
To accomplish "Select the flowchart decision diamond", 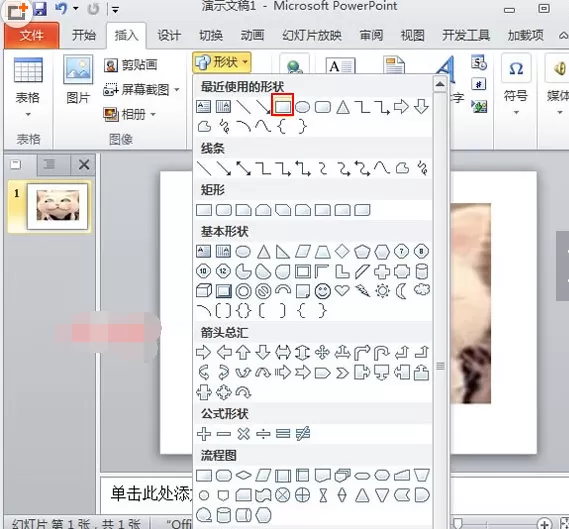I will (243, 475).
